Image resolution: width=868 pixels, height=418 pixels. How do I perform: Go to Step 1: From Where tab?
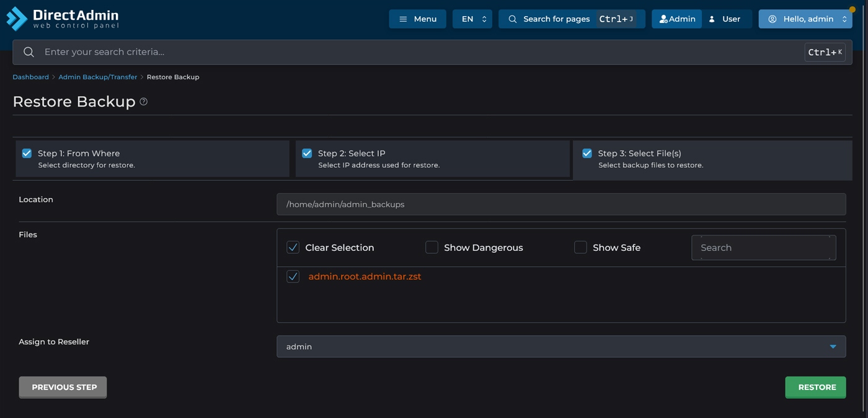[x=152, y=159]
